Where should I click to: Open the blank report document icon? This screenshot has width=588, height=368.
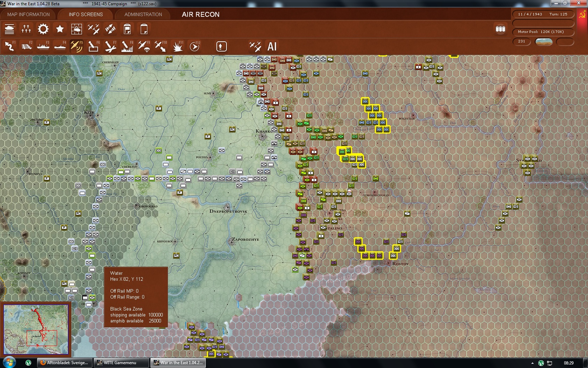(144, 29)
